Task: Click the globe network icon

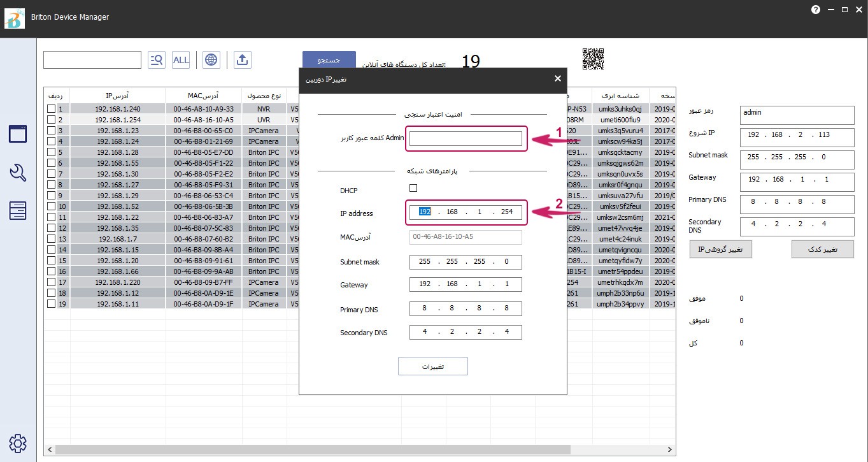Action: point(211,60)
